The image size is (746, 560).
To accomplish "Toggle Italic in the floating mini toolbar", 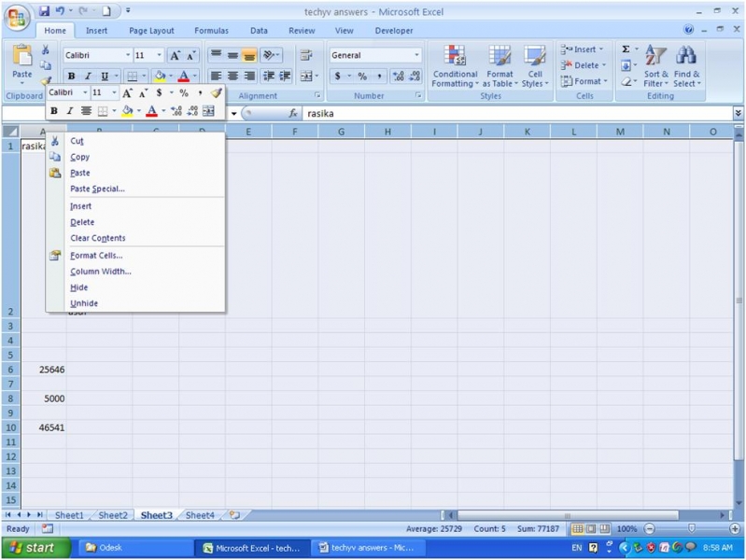I will 69,111.
